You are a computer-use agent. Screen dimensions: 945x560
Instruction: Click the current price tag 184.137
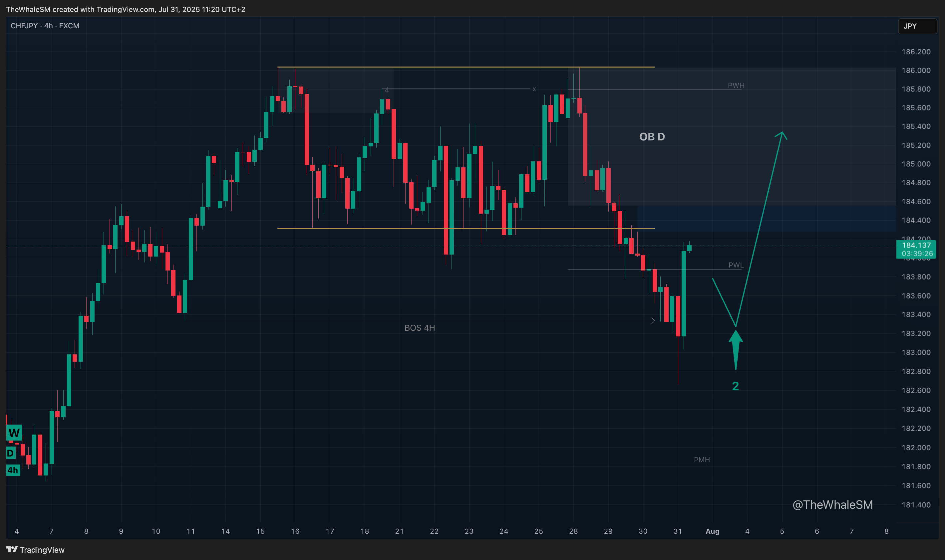pyautogui.click(x=916, y=249)
